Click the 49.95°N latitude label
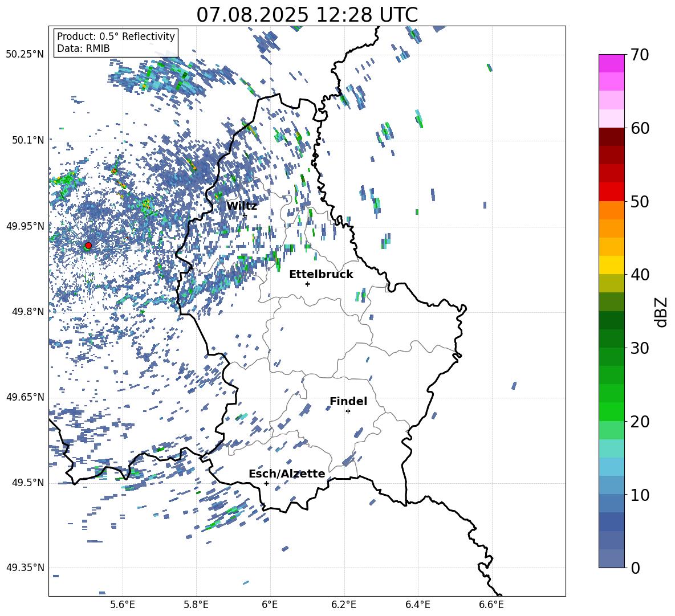Image resolution: width=675 pixels, height=616 pixels. click(x=25, y=226)
